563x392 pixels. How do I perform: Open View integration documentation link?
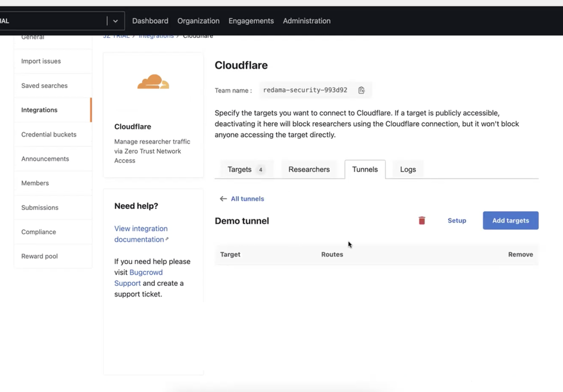pyautogui.click(x=141, y=234)
